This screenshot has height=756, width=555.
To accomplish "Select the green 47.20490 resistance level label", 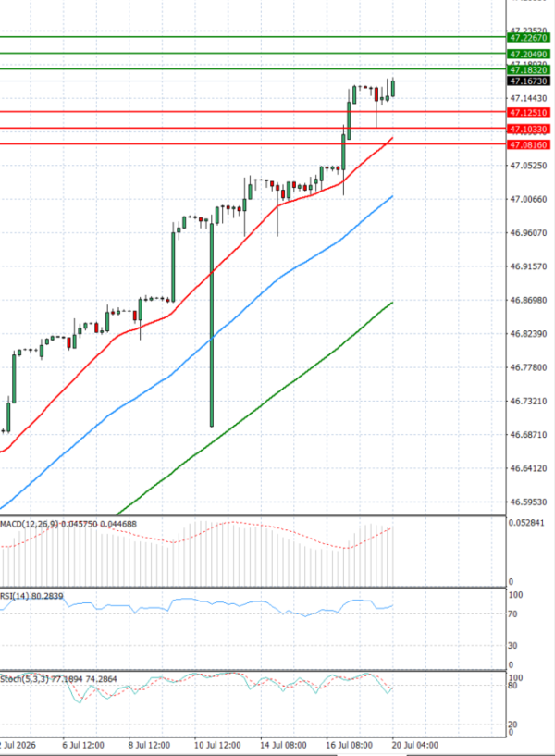I will 528,54.
